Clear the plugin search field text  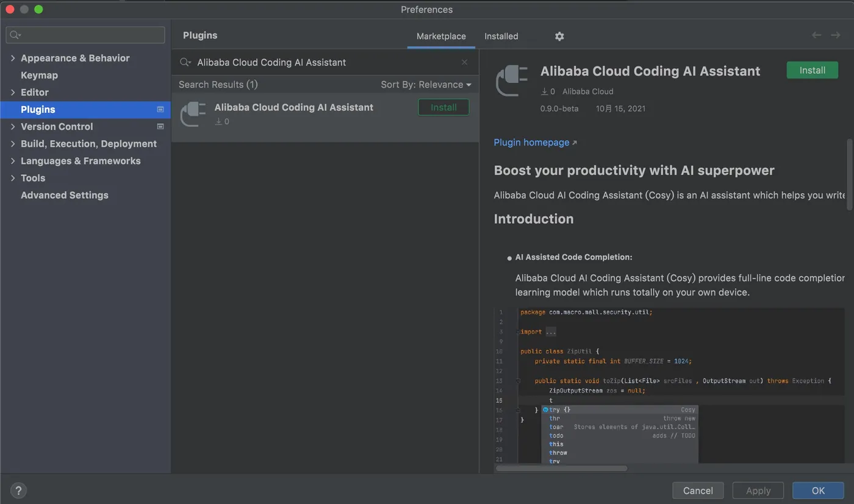click(x=465, y=62)
